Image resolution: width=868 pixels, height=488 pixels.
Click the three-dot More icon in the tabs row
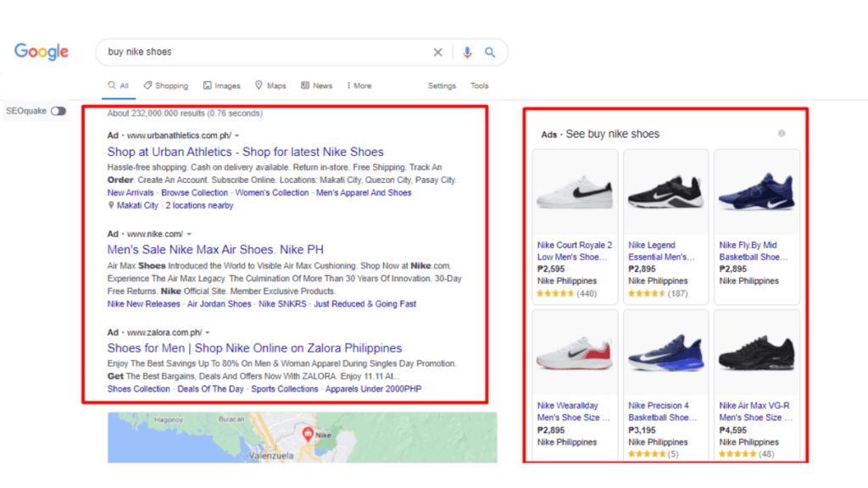click(x=349, y=85)
